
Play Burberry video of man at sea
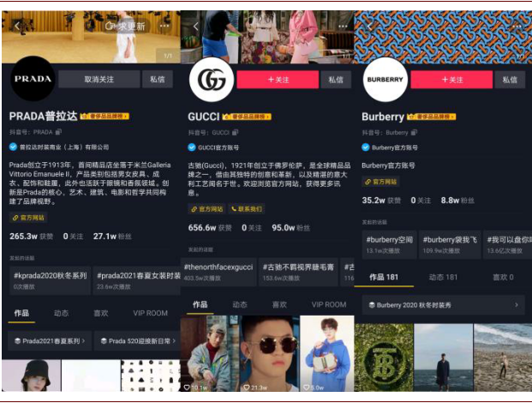pos(443,358)
